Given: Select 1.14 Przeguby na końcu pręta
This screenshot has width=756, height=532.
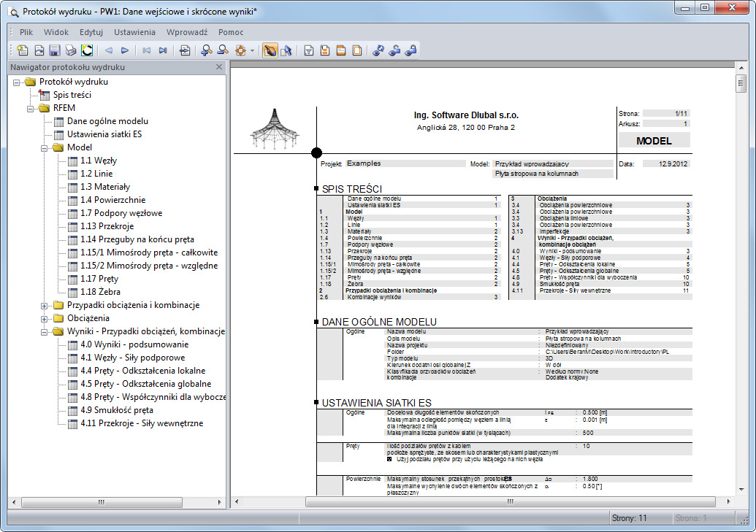Looking at the screenshot, I should tap(137, 239).
